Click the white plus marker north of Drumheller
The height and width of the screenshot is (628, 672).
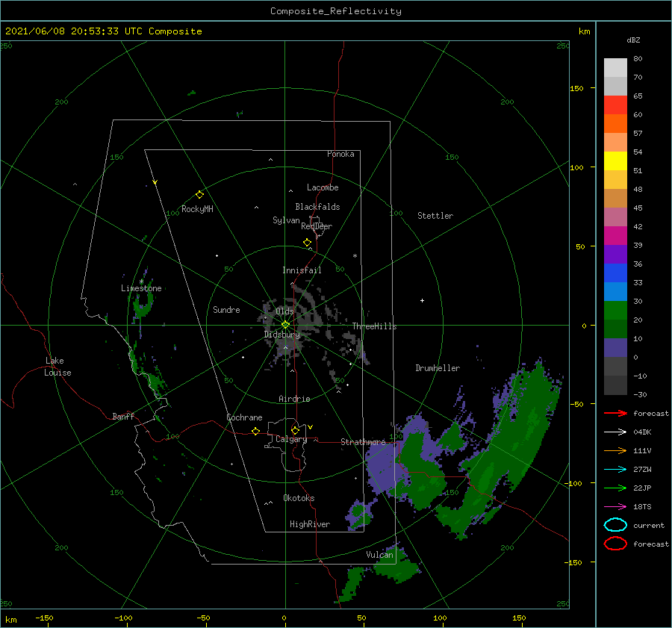pos(422,300)
